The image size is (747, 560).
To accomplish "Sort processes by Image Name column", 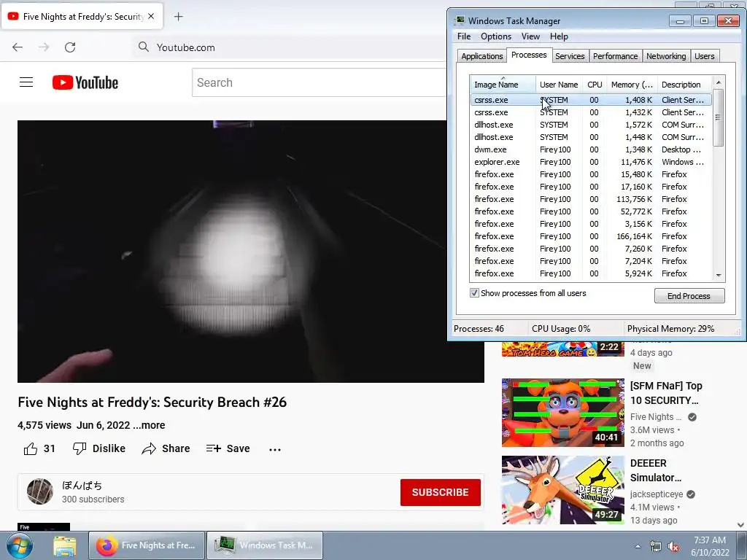I will (x=503, y=85).
